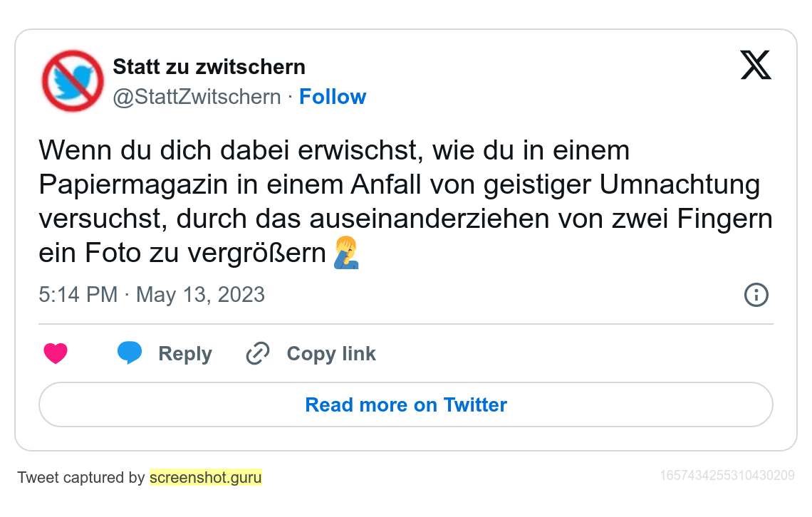
Task: Click the tweet ID number 1657434255310430209
Action: 727,475
